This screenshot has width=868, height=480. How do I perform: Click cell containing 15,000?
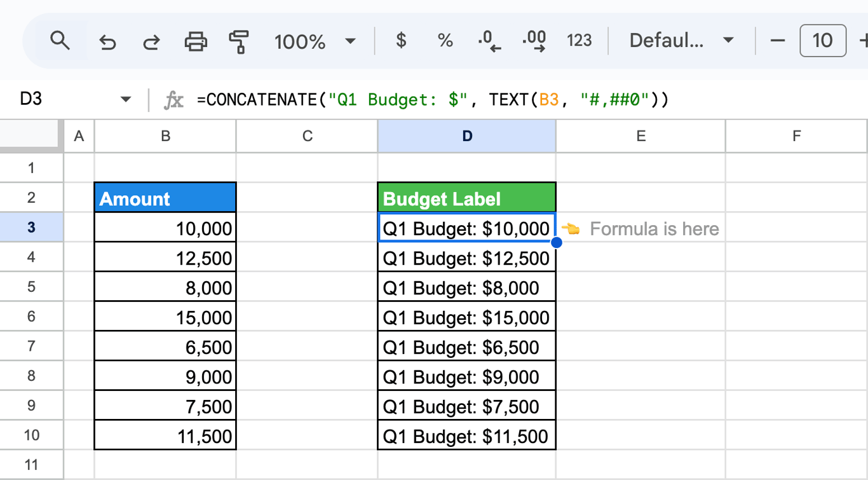(165, 317)
